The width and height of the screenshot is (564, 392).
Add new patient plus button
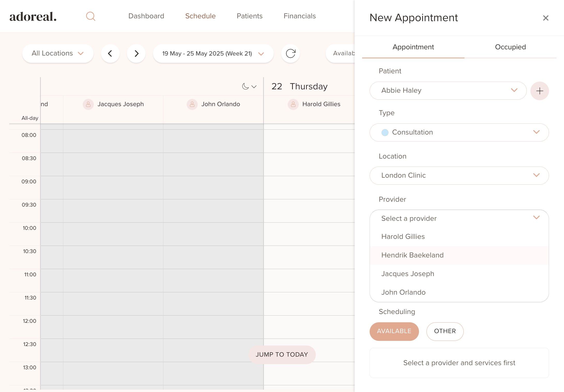[x=539, y=91]
